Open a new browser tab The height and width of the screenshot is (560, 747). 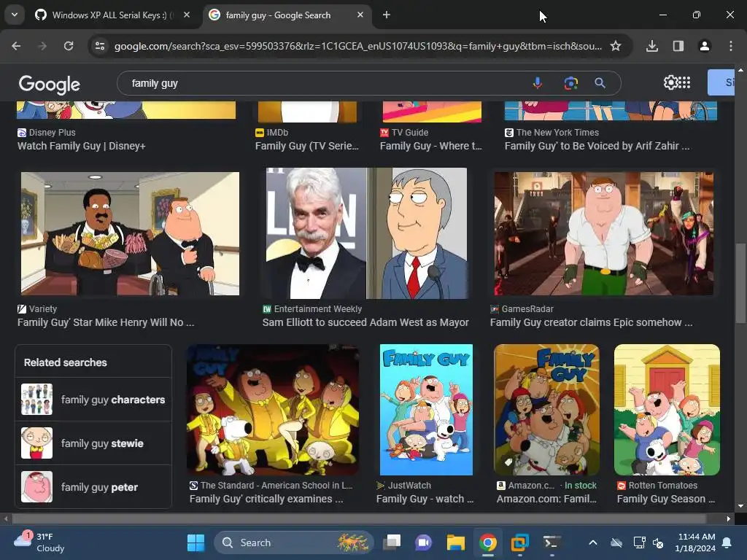(x=387, y=15)
